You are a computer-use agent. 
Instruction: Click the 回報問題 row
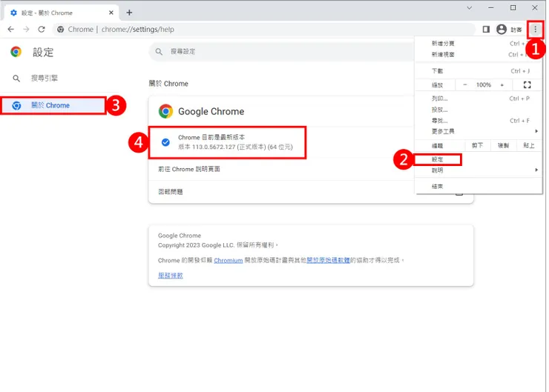click(283, 193)
